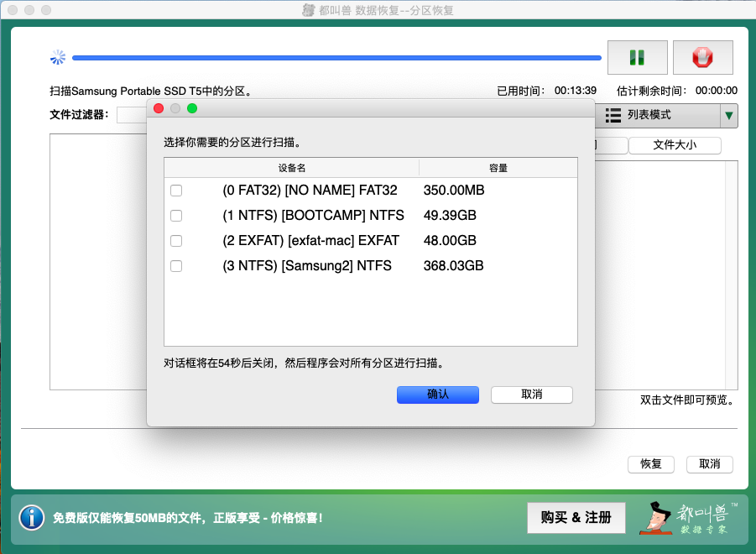Click the blue scan progress bar
Viewport: 756px width, 554px height.
click(x=336, y=58)
